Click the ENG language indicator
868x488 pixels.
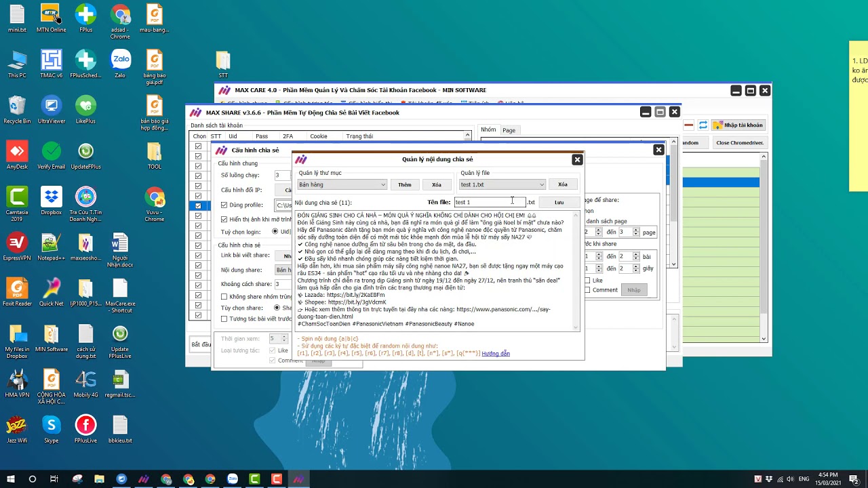[x=804, y=479]
